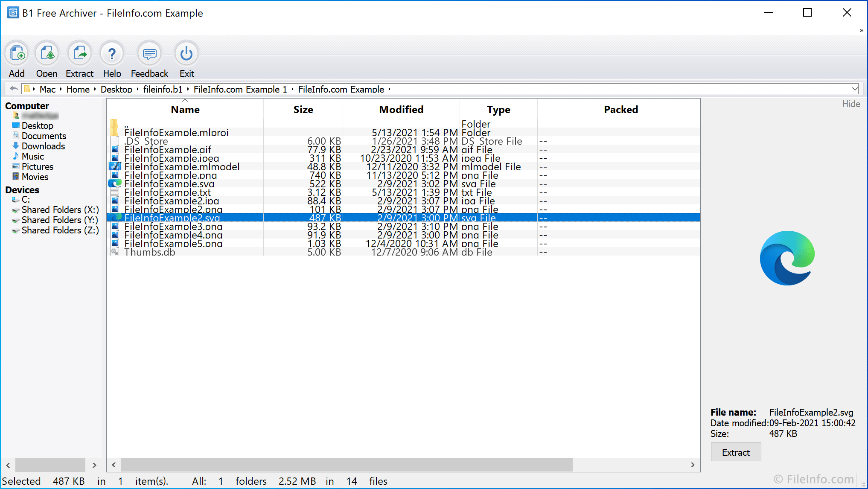The width and height of the screenshot is (868, 489).
Task: Select fileinfo.b1 in the breadcrumb path
Action: (163, 89)
